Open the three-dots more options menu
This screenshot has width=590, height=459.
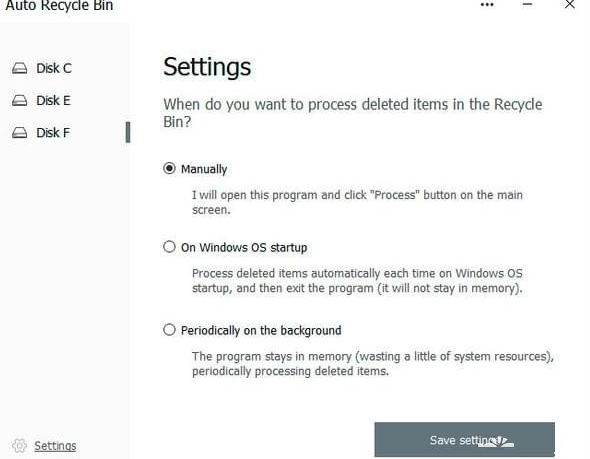(487, 5)
